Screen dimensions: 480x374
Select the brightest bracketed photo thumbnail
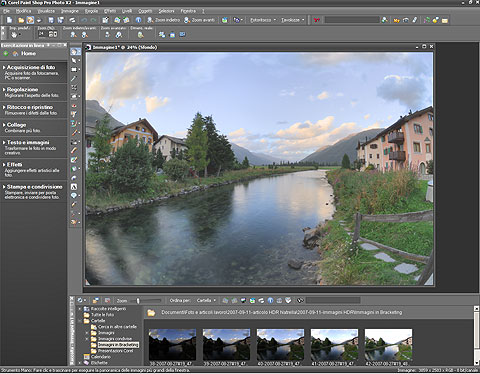pyautogui.click(x=388, y=345)
